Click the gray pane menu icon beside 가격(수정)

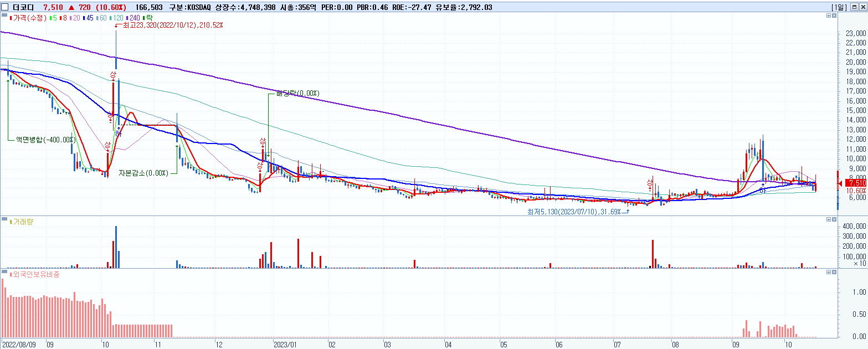pyautogui.click(x=5, y=16)
